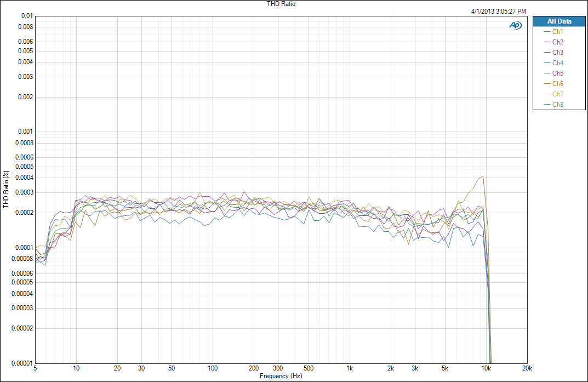Screen dimensions: 588x382
Task: Click the 1k frequency axis value
Action: pyautogui.click(x=350, y=368)
